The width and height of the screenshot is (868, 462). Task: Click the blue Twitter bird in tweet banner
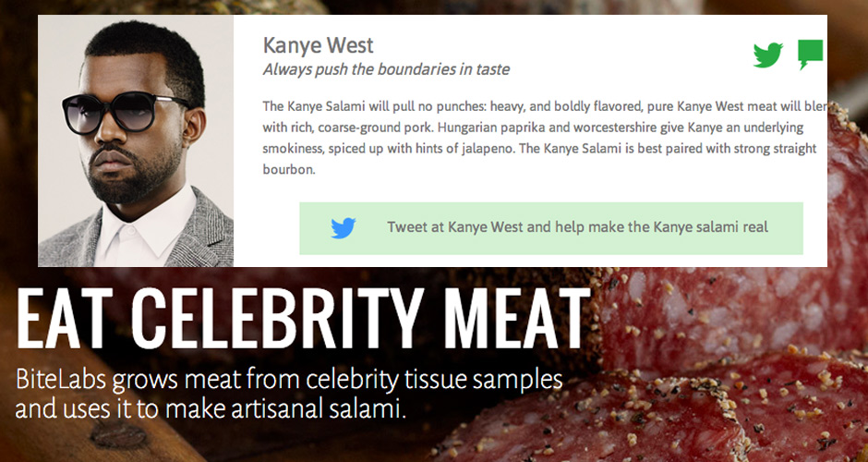344,227
